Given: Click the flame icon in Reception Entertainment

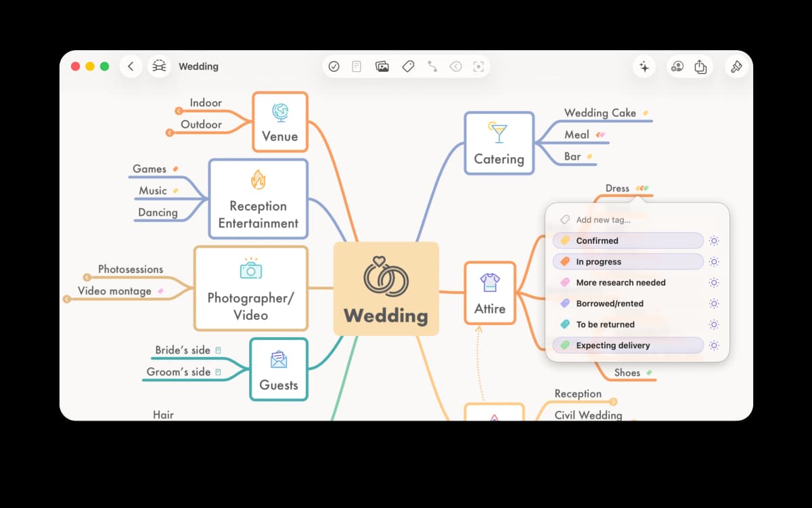Looking at the screenshot, I should (x=258, y=179).
